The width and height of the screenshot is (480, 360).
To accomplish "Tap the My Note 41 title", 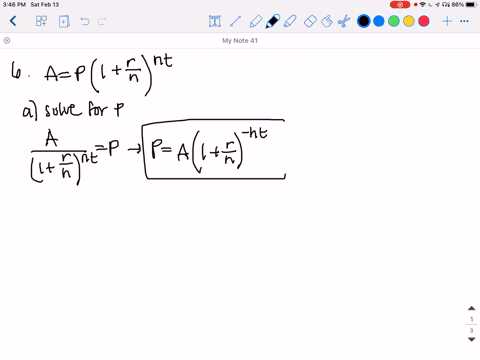I will pyautogui.click(x=240, y=41).
